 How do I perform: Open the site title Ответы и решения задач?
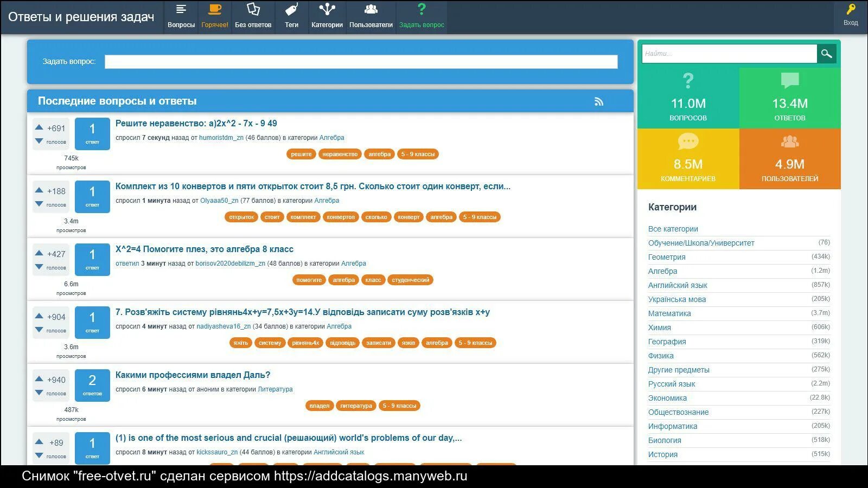[81, 17]
